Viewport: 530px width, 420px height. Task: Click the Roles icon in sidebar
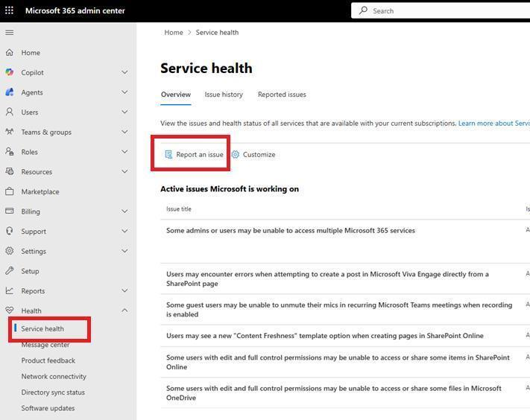point(10,152)
